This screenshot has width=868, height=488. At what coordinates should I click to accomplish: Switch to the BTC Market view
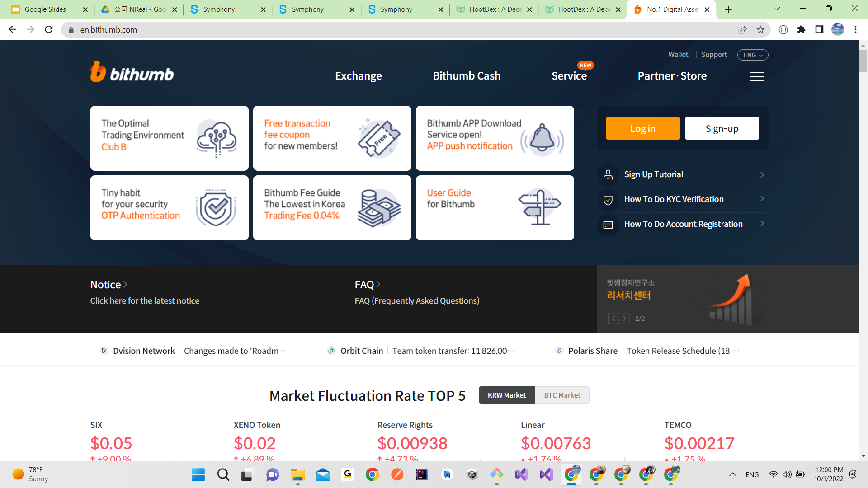[562, 395]
